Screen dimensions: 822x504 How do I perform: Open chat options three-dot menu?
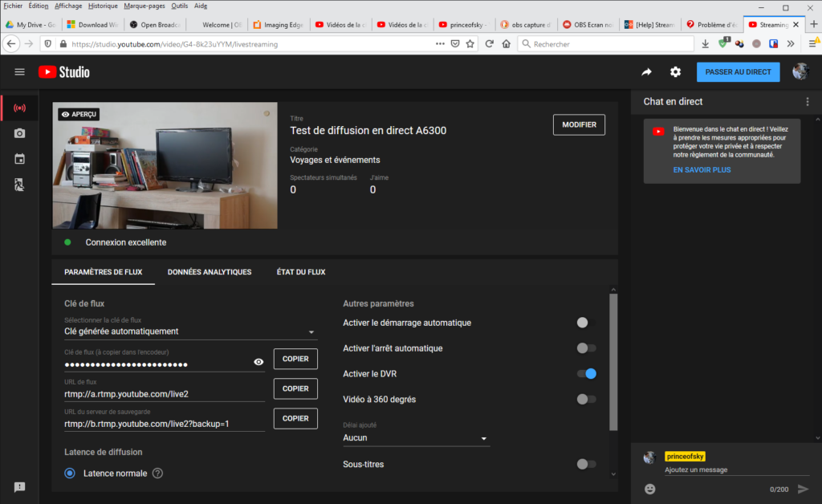tap(808, 102)
